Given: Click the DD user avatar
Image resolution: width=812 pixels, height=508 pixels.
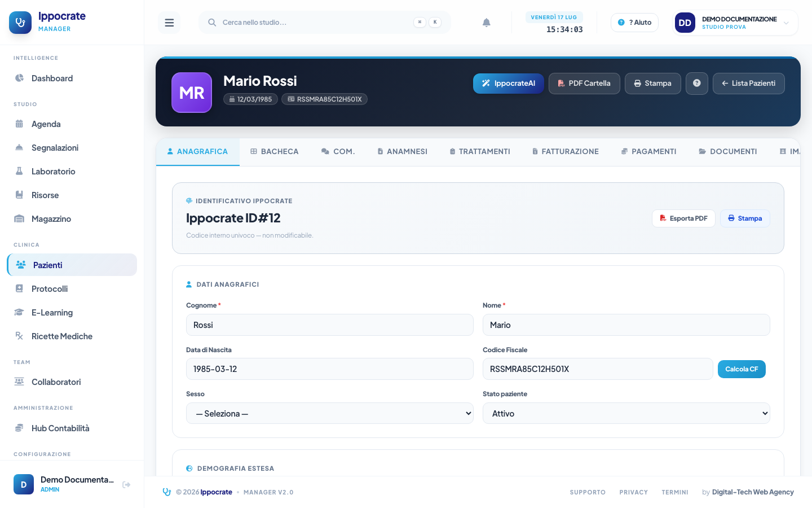Looking at the screenshot, I should pos(685,23).
